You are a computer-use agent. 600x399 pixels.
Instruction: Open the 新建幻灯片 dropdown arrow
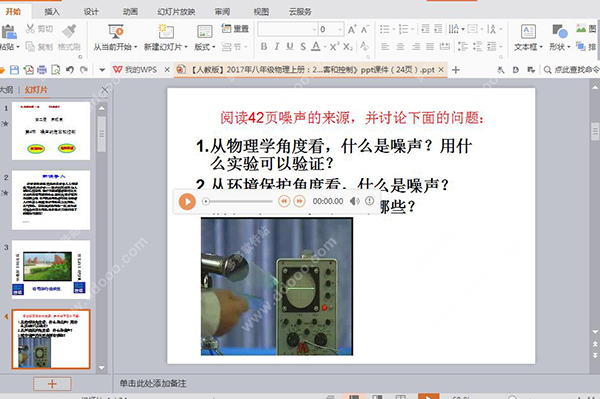186,47
